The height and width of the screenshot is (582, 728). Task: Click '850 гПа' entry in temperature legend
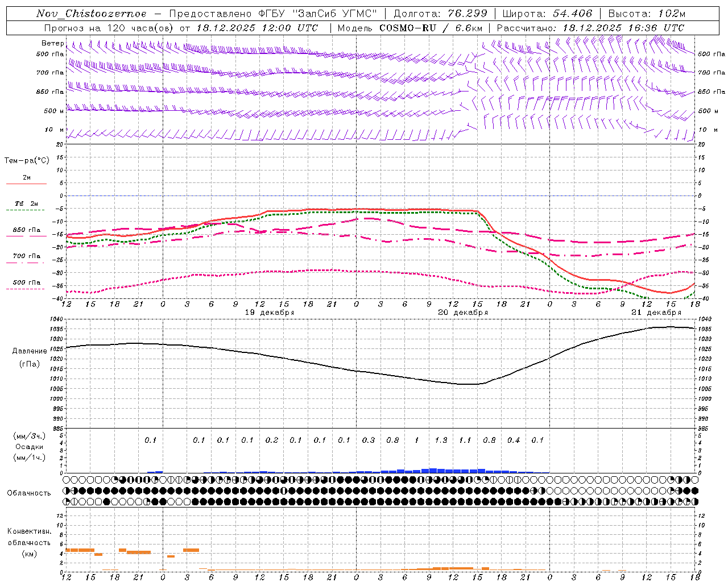coord(27,230)
